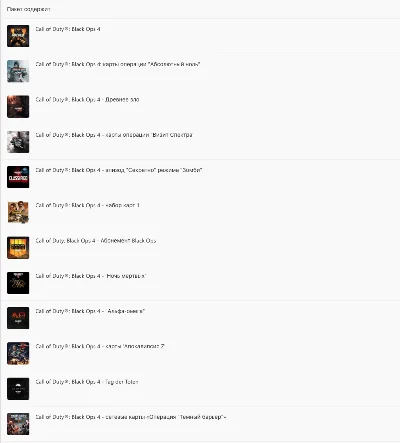Screen dimensions: 400x443
Task: Open the 'Call of Duty: Black Ops 4' title link
Action: tap(68, 29)
